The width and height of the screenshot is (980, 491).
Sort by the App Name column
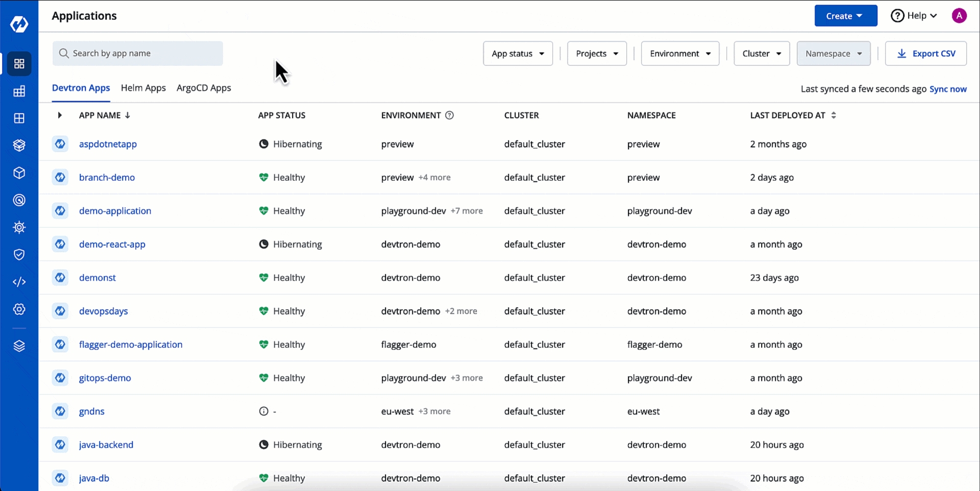104,115
